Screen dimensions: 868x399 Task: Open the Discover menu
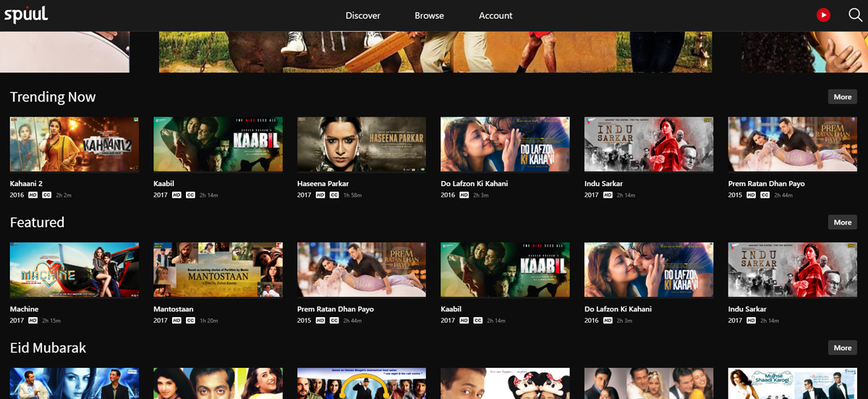[362, 15]
